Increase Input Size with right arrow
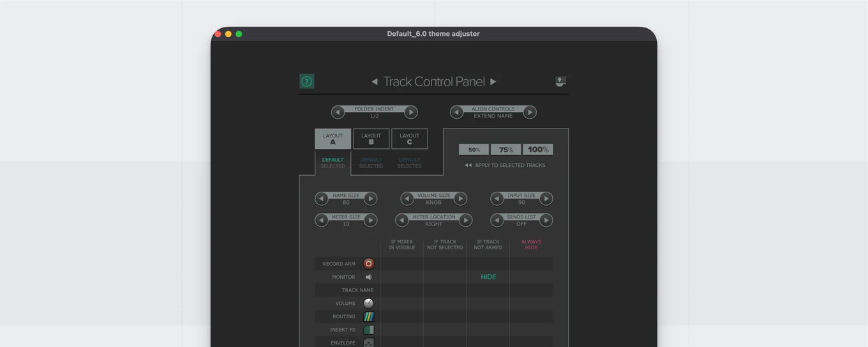This screenshot has width=868, height=347. 546,198
